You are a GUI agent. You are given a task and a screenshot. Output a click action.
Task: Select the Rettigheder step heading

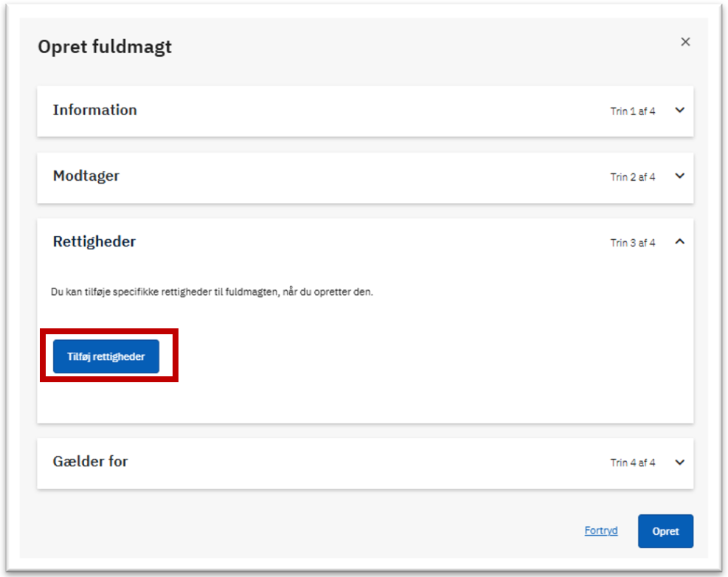pyautogui.click(x=94, y=241)
